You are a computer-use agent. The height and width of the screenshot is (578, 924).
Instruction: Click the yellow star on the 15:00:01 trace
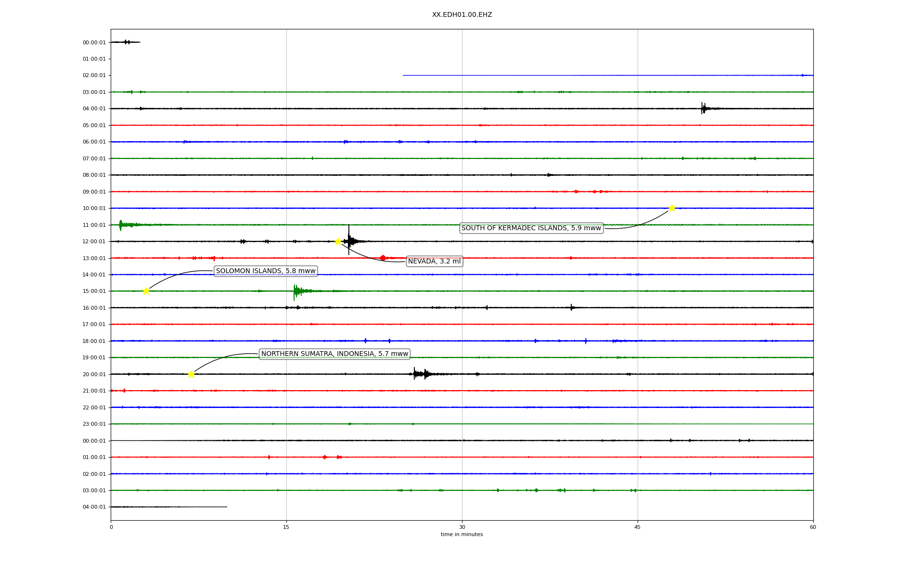[x=146, y=291]
